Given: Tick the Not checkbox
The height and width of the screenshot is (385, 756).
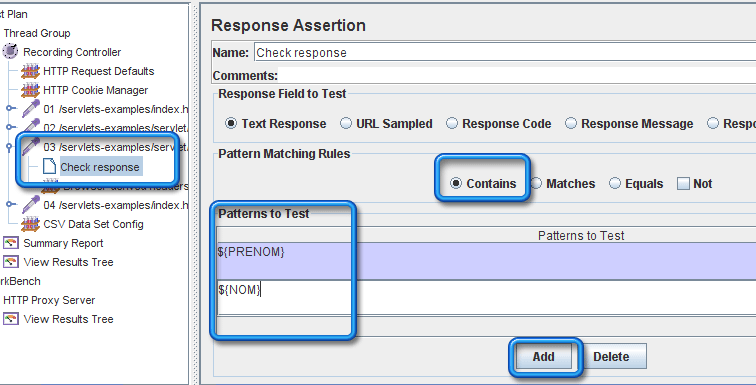Looking at the screenshot, I should [683, 184].
